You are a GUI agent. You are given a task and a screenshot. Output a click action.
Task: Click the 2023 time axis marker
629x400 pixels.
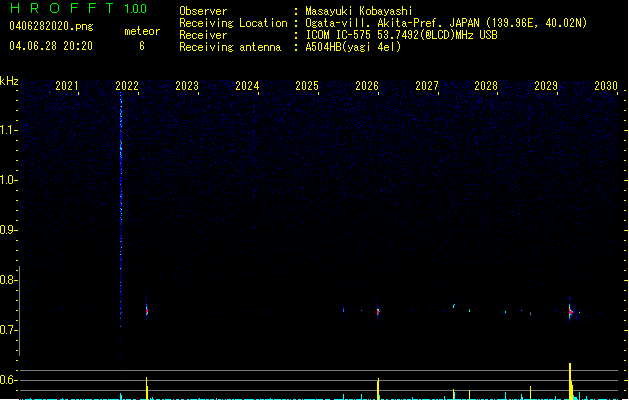click(187, 85)
